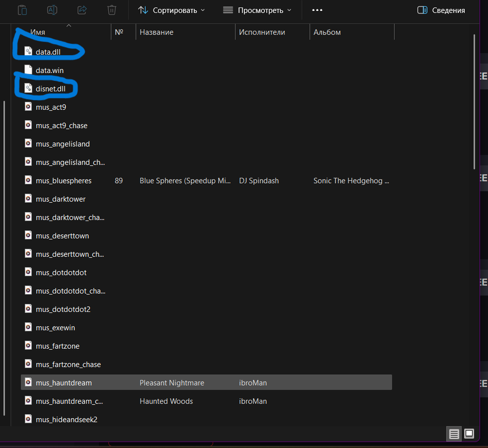Open the Сортировать dropdown
The image size is (488, 448).
click(171, 10)
